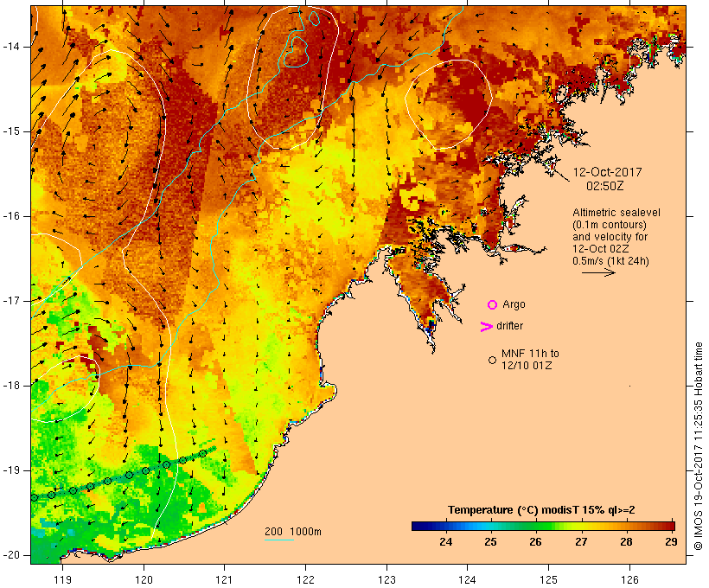Click the color bar tick label 26

[535, 541]
